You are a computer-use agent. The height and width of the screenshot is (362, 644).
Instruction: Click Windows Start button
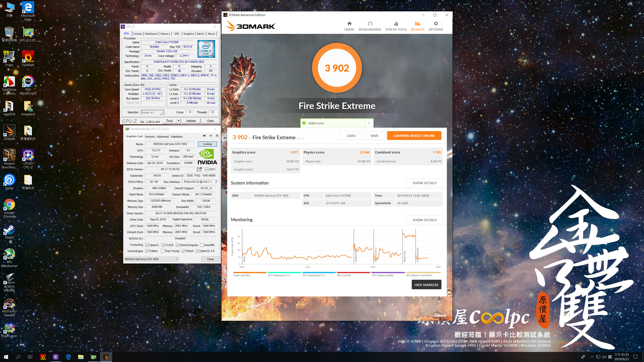pos(6,357)
